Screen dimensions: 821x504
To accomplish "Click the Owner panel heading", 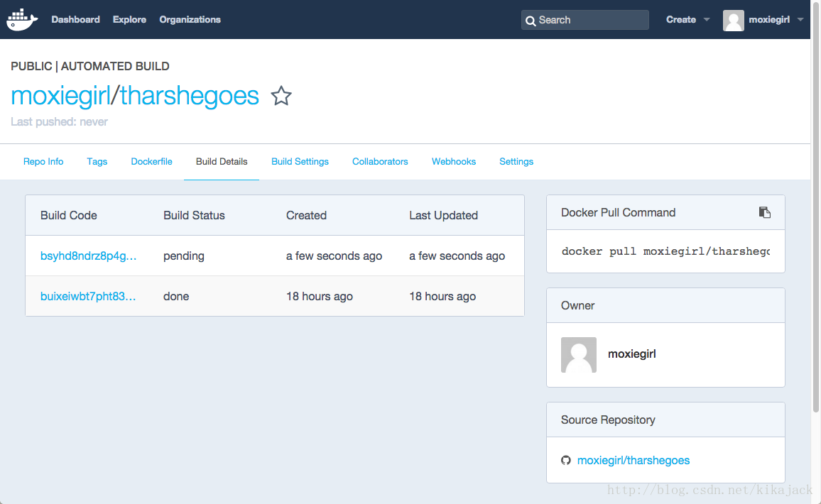I will tap(577, 306).
